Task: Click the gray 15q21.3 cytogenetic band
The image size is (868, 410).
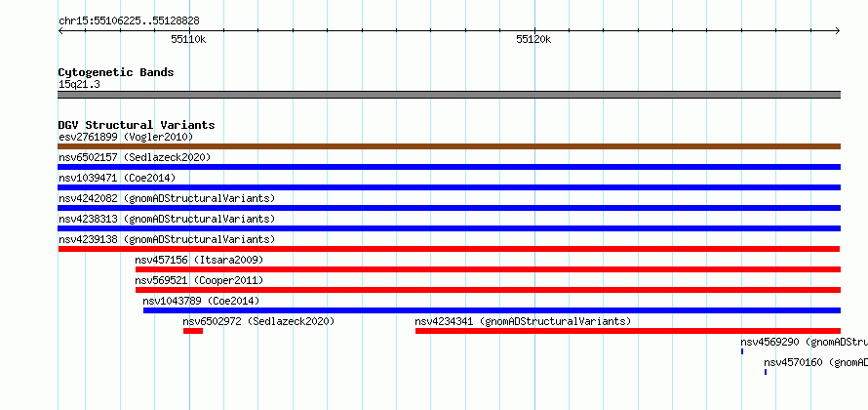Action: click(449, 95)
